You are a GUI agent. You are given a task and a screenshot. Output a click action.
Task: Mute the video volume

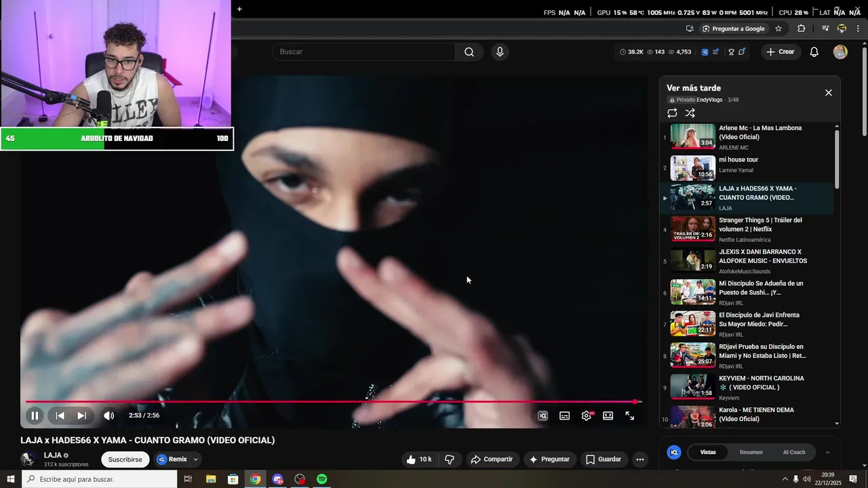[108, 415]
